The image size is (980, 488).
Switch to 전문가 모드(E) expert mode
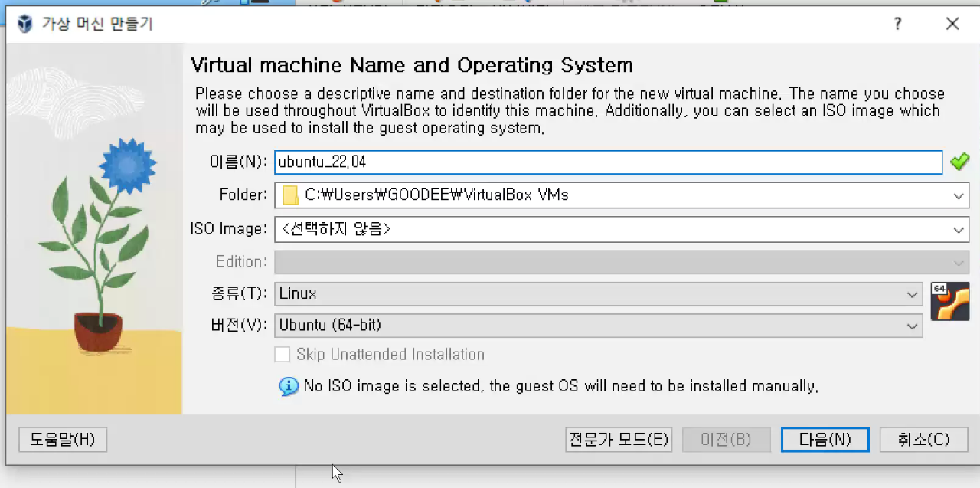(619, 440)
